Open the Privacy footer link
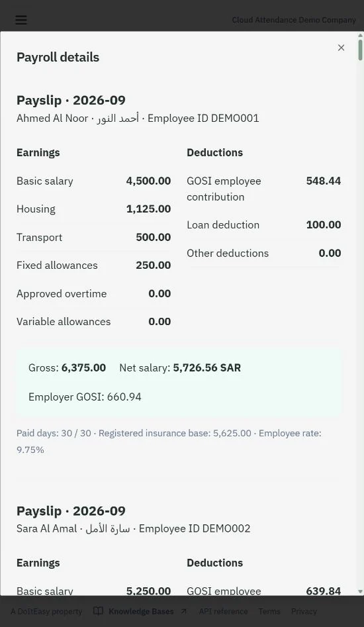 coord(304,611)
